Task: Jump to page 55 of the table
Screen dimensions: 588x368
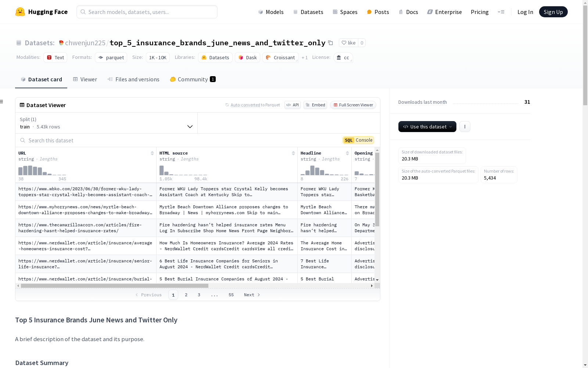Action: click(231, 295)
